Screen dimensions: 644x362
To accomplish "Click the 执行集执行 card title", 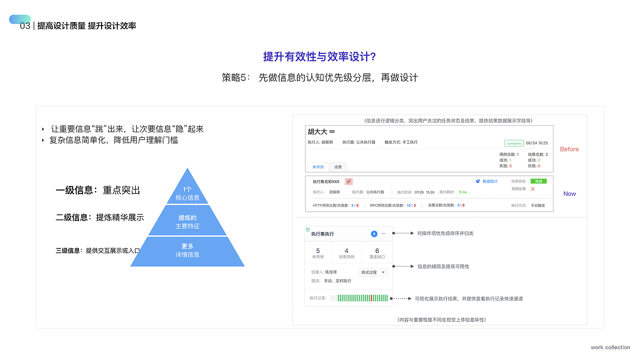I will pyautogui.click(x=323, y=234).
